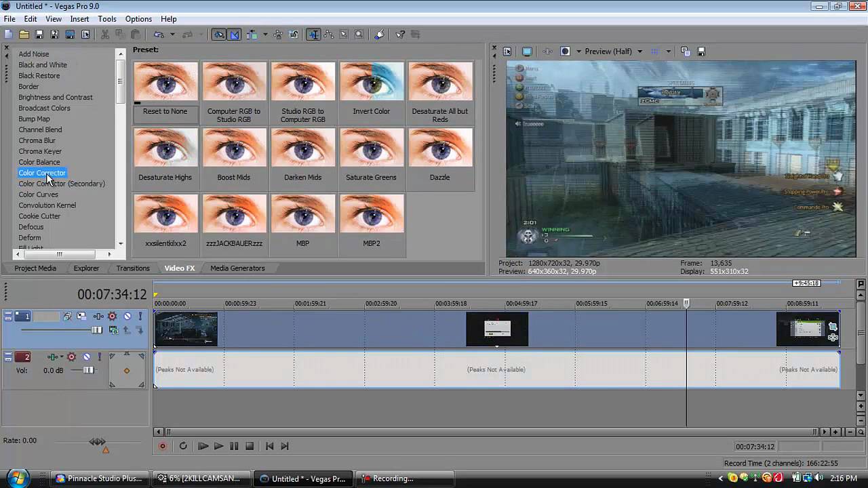Viewport: 868px width, 488px height.
Task: Open Auto Ripple mode dropdown arrow
Action: pos(265,35)
